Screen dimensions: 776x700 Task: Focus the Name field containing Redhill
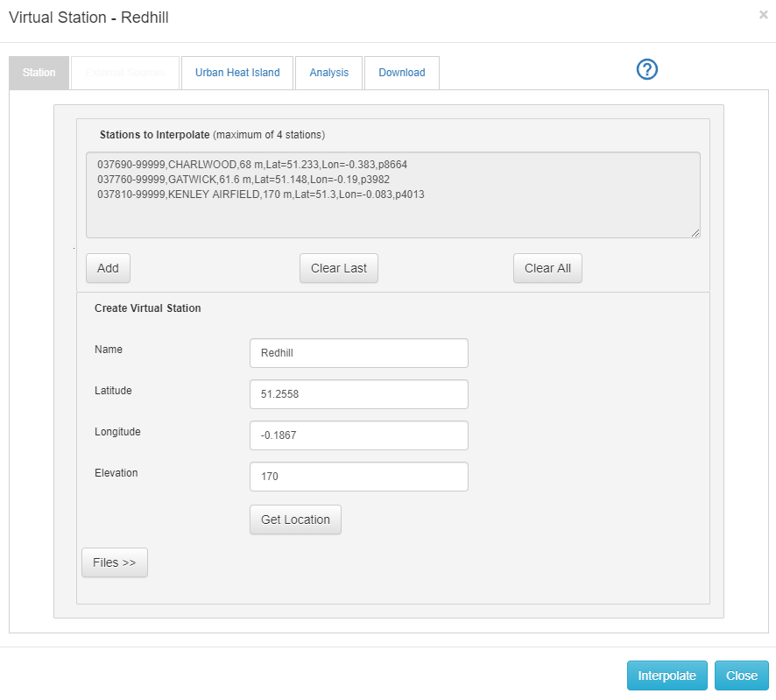(358, 353)
